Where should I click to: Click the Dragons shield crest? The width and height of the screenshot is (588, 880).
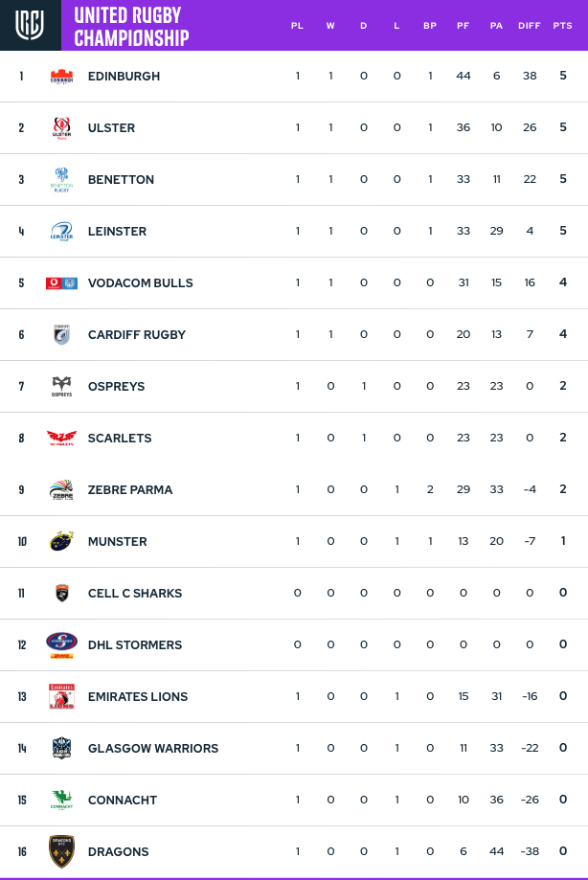[61, 851]
